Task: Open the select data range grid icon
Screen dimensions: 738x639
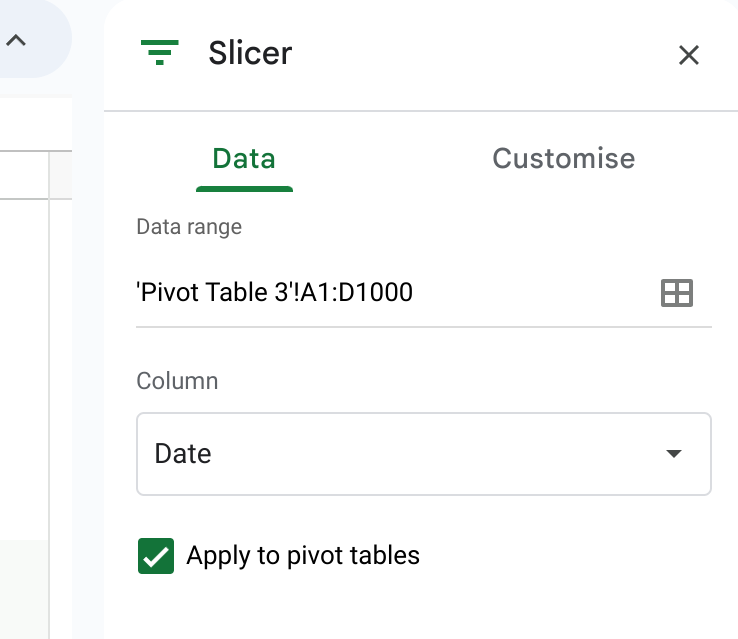Action: (x=677, y=293)
